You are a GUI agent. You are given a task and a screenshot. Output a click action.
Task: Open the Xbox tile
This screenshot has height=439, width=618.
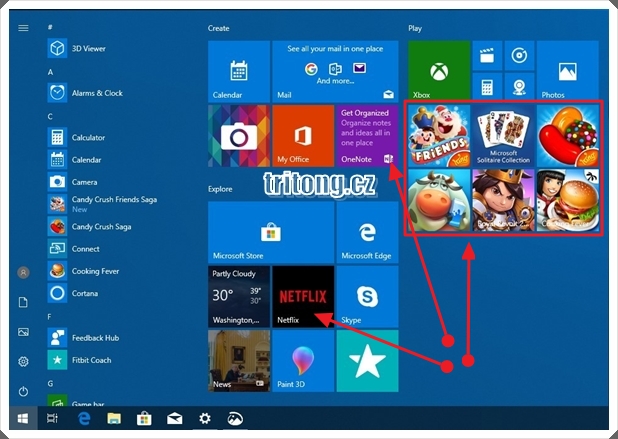pyautogui.click(x=439, y=70)
